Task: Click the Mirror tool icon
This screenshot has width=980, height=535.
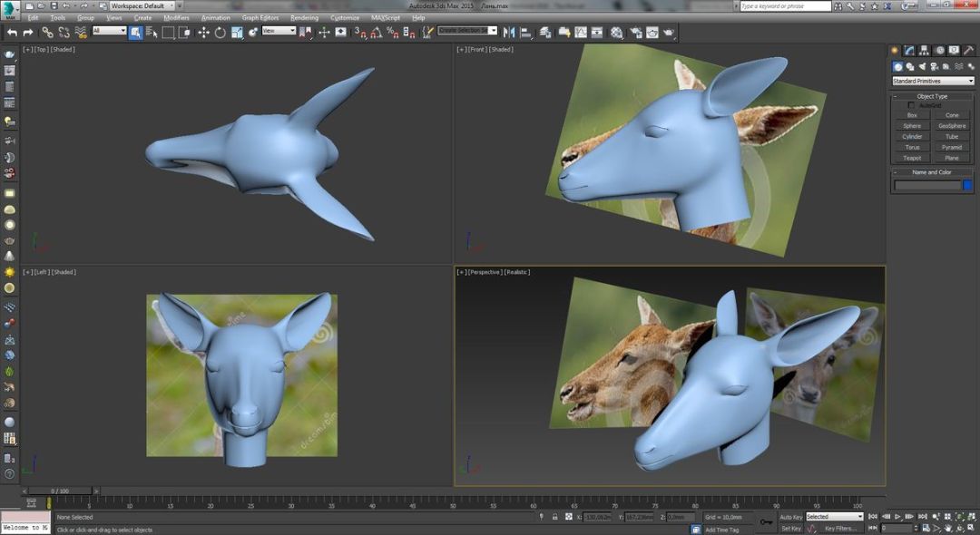Action: point(509,32)
